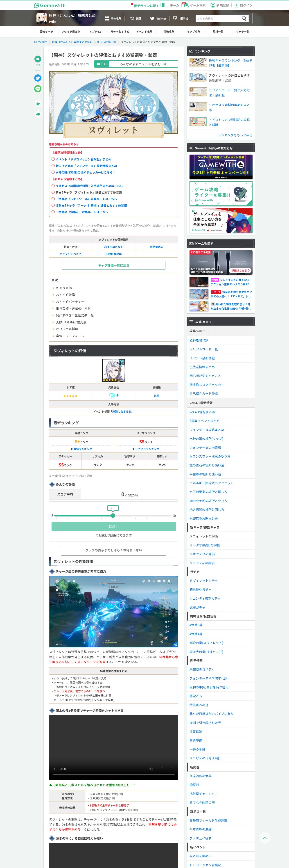
Task: Jump to キャラ評価 in table of contents
Action: pos(64,288)
